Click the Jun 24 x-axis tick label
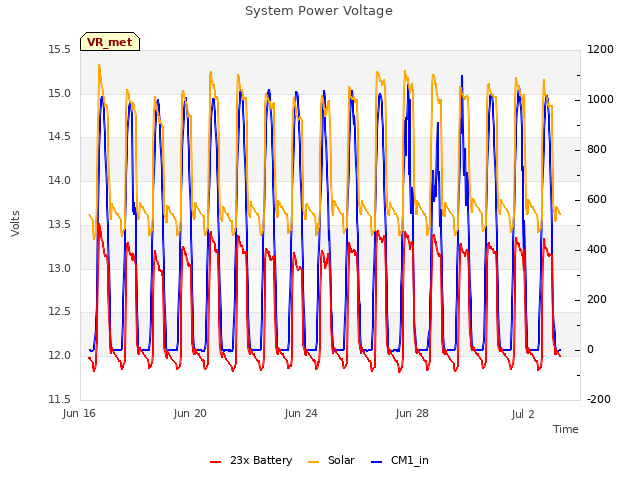This screenshot has width=640, height=480. [x=301, y=413]
